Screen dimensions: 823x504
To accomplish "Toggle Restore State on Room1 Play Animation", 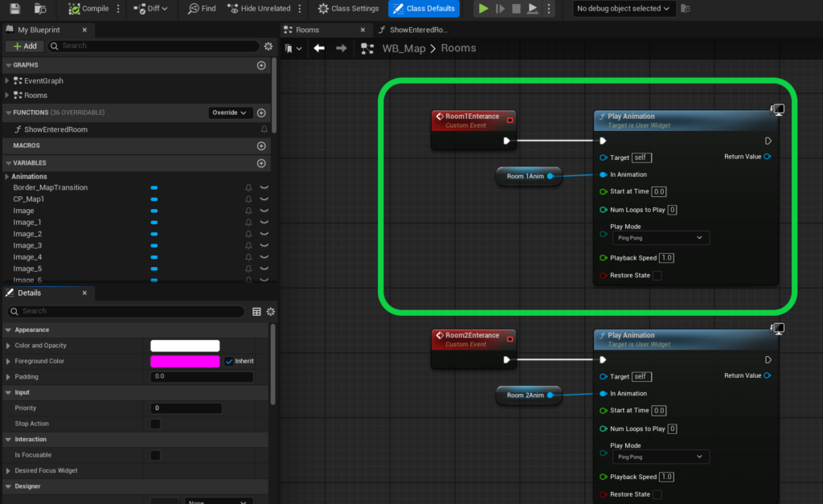I will pos(657,276).
